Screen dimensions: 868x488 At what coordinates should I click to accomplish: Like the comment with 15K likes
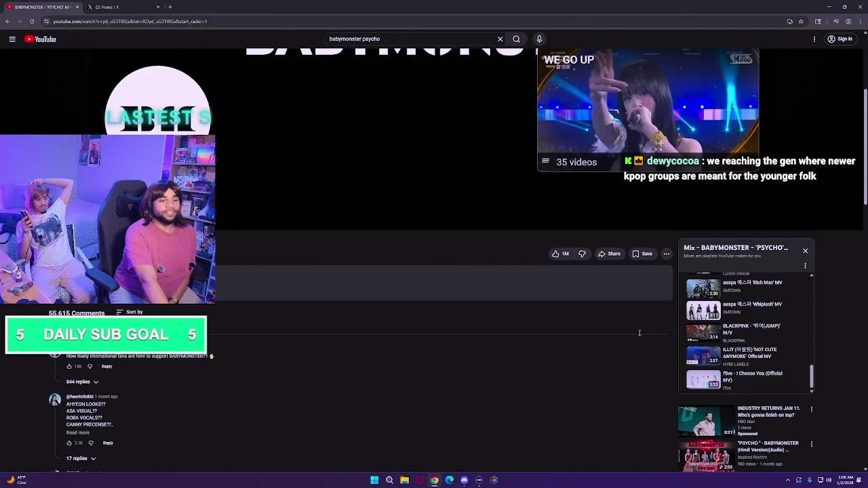(69, 366)
